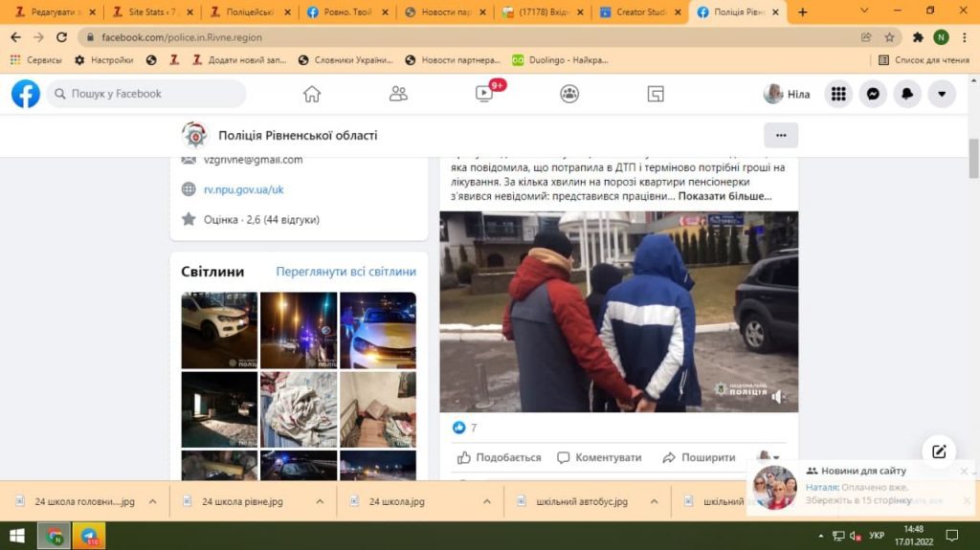
Task: Expand the Facebook account dropdown arrow
Action: 942,94
